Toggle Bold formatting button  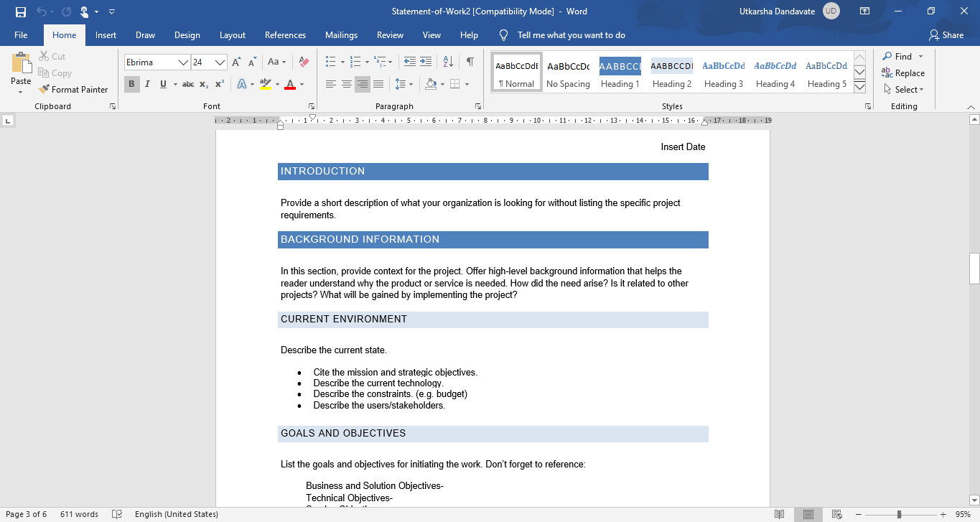(131, 85)
